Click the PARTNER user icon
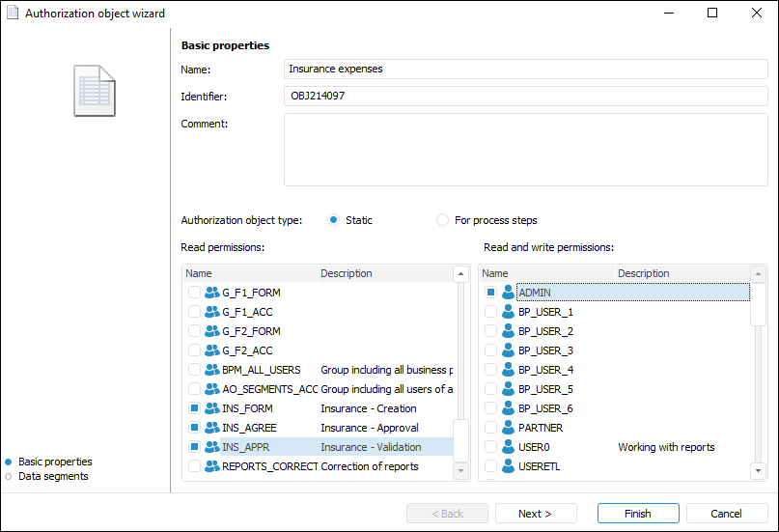Image resolution: width=779 pixels, height=532 pixels. (508, 428)
